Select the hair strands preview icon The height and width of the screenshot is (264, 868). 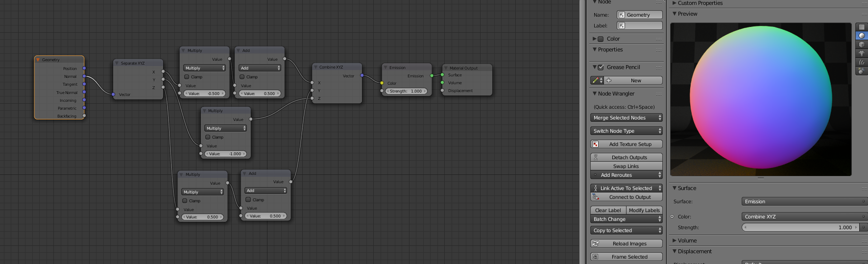[x=862, y=62]
